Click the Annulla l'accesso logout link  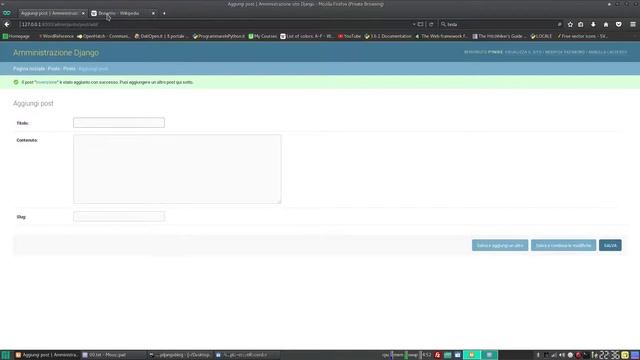[608, 52]
